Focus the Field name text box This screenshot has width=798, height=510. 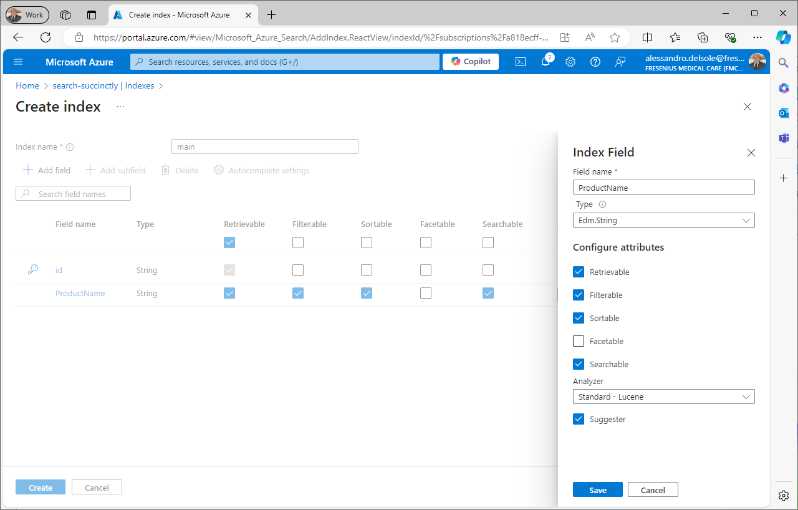tap(663, 187)
